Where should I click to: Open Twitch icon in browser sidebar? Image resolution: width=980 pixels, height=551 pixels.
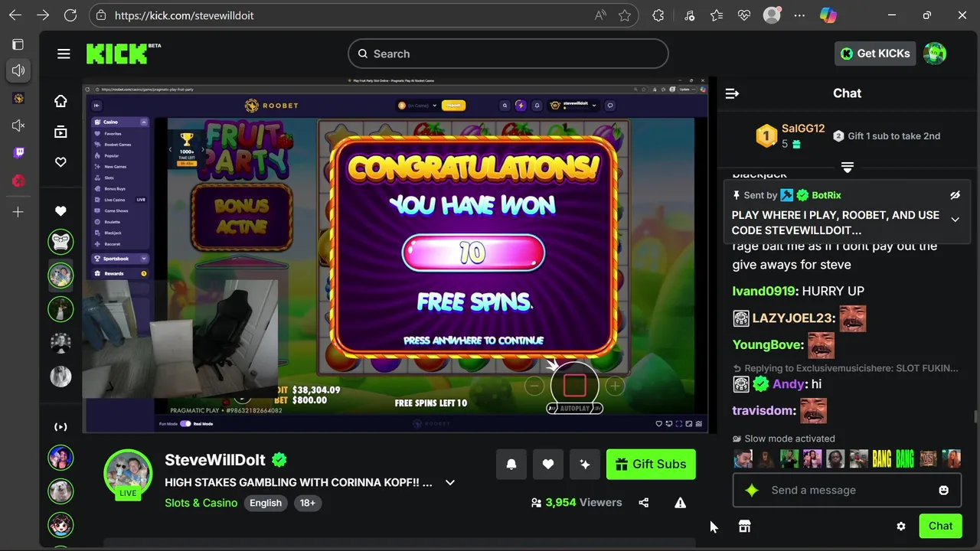[18, 152]
